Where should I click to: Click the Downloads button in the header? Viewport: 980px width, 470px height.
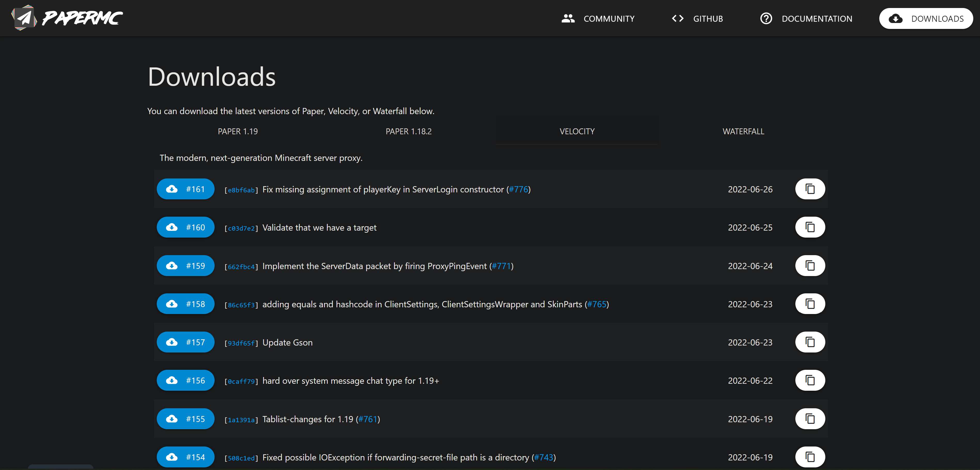click(x=926, y=19)
